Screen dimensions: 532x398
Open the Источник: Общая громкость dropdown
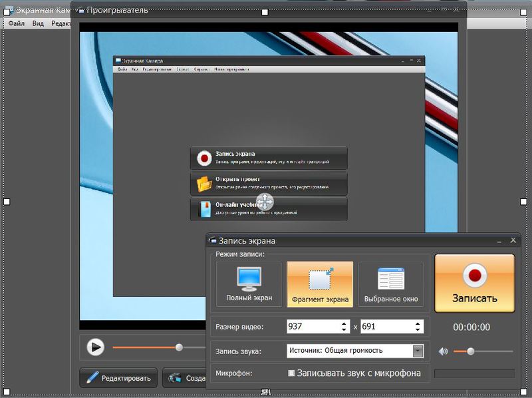pyautogui.click(x=418, y=351)
